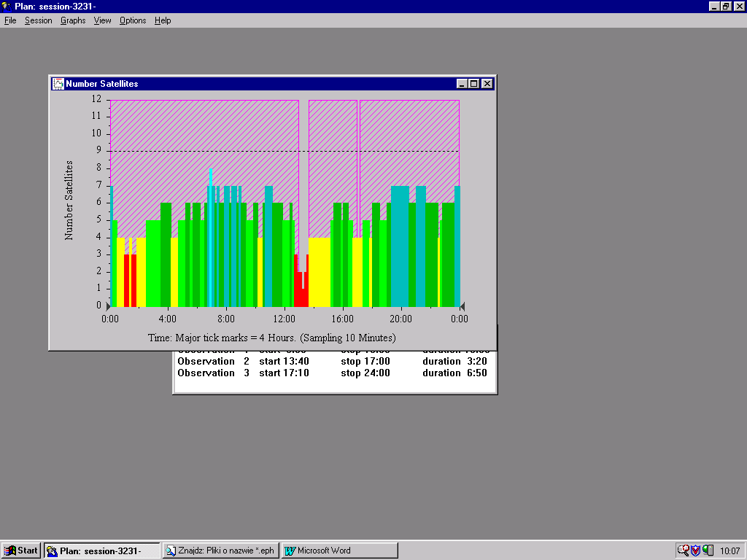Open the File menu
The width and height of the screenshot is (747, 560).
click(x=10, y=20)
